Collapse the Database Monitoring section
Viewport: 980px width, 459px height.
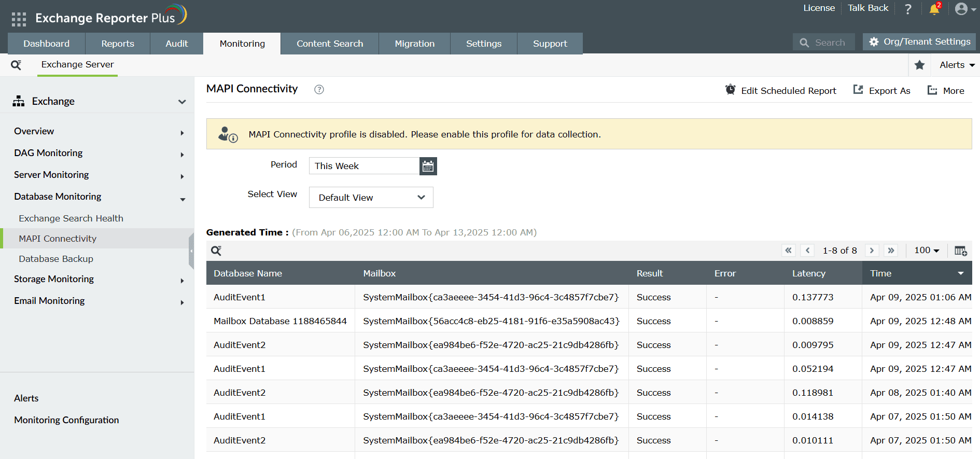[97, 197]
